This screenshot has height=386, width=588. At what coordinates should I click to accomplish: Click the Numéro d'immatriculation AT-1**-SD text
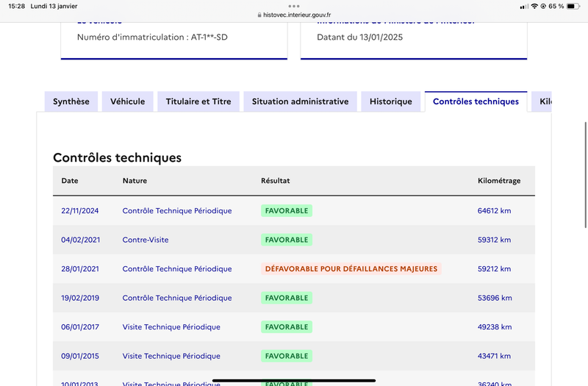[152, 37]
